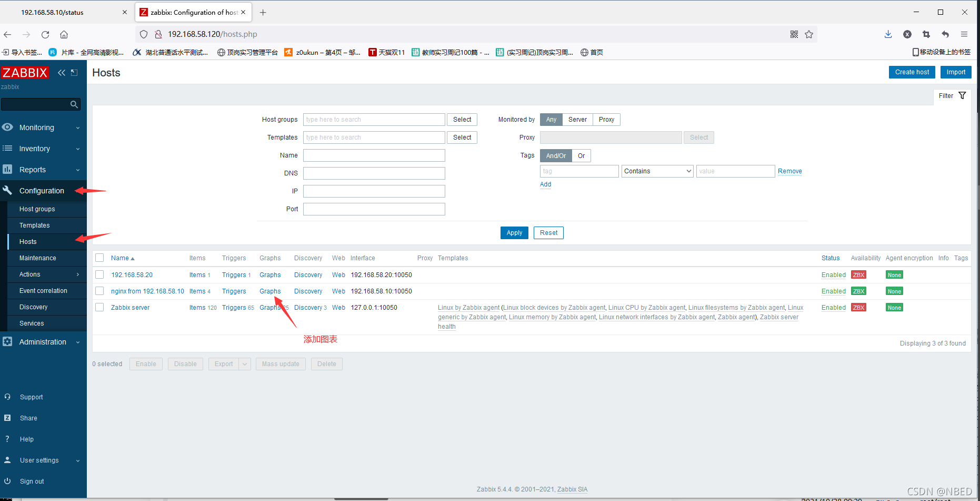This screenshot has width=980, height=501.
Task: Select Any in Monitored by
Action: [x=551, y=120]
